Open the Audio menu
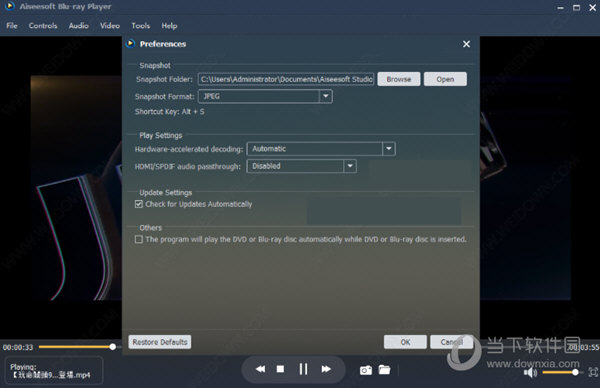This screenshot has height=388, width=600. point(78,26)
